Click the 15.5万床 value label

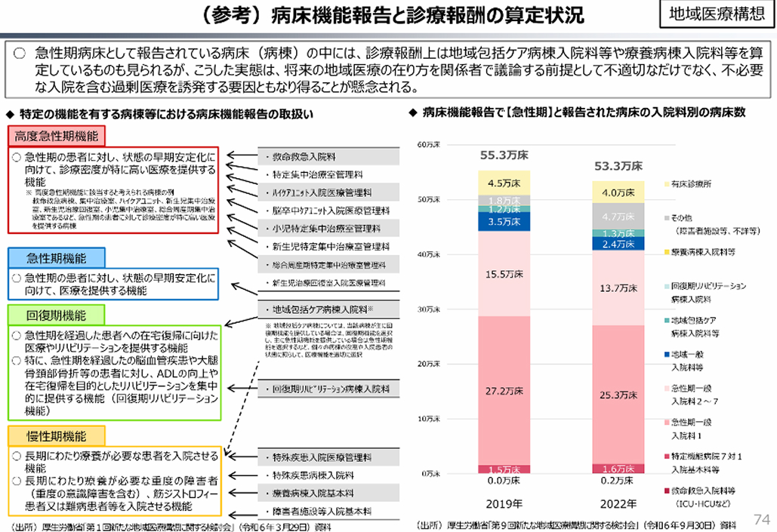tap(504, 274)
